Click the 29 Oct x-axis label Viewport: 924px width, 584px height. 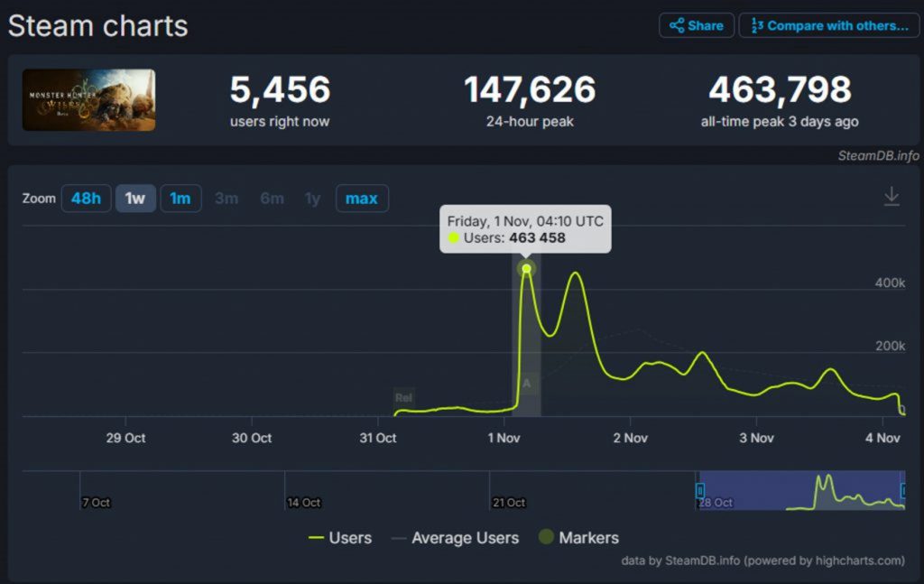click(125, 438)
